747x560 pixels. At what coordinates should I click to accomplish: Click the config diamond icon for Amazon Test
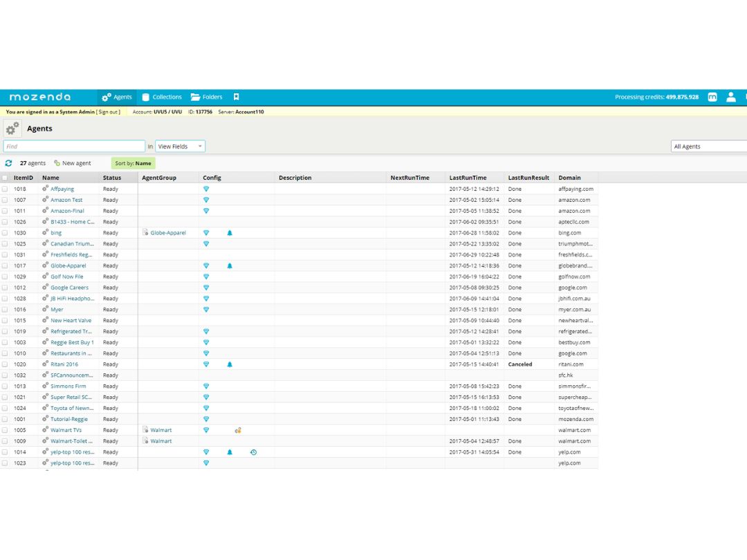pos(206,200)
